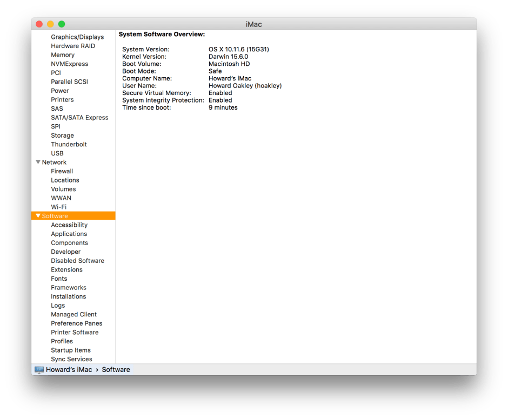
Task: Open the Logs entry
Action: pyautogui.click(x=58, y=306)
